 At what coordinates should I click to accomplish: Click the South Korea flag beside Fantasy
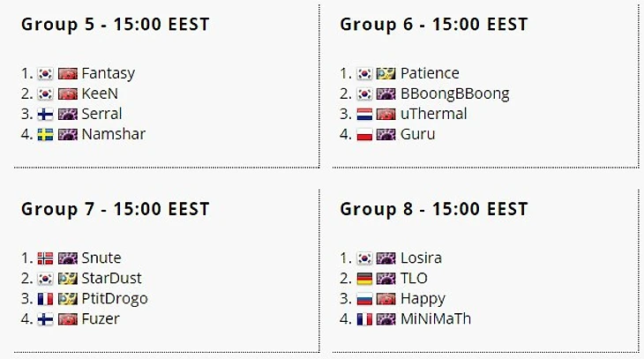click(45, 73)
